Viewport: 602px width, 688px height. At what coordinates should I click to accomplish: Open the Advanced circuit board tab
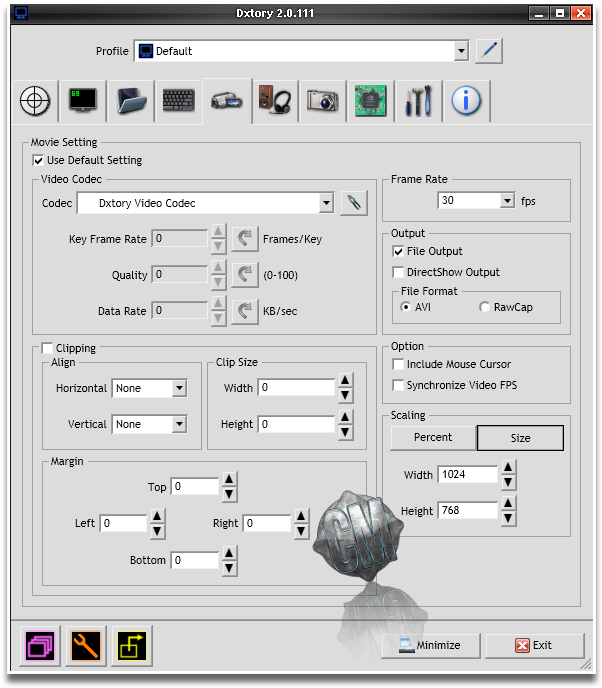371,101
